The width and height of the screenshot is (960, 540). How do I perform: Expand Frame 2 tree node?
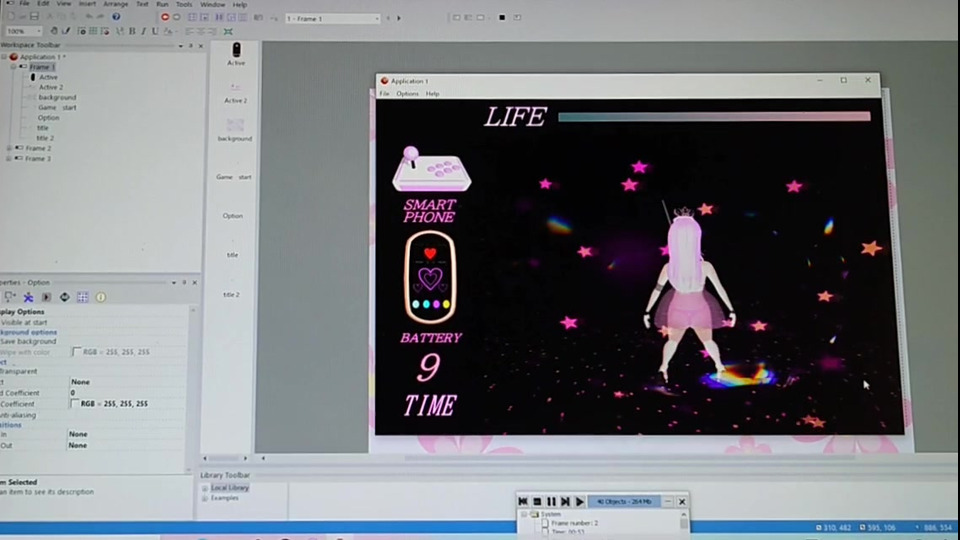[9, 148]
